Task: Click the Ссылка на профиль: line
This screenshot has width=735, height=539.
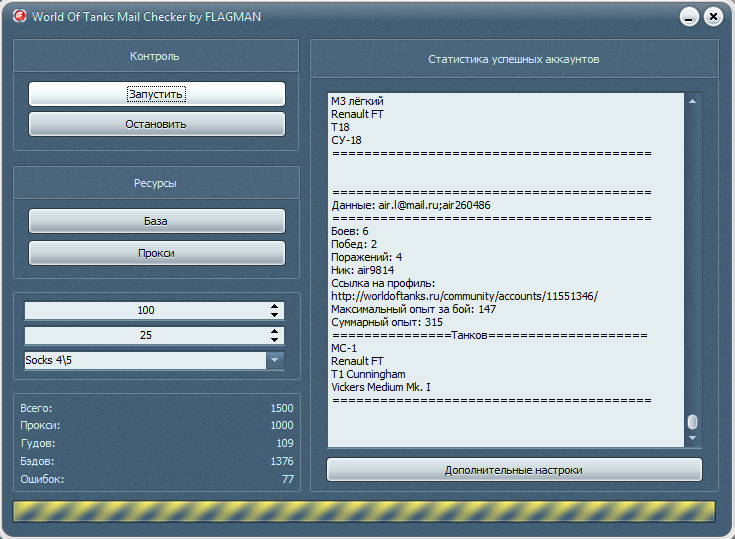Action: (x=383, y=283)
